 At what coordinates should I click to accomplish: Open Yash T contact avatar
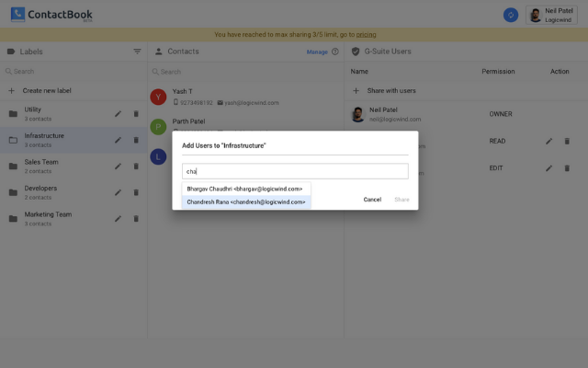(x=158, y=97)
